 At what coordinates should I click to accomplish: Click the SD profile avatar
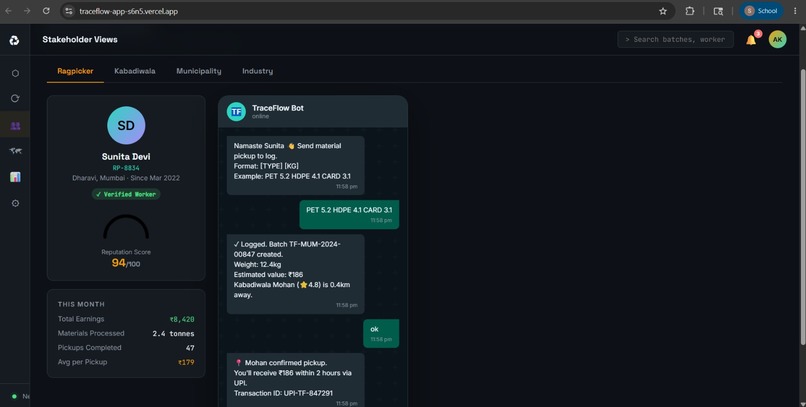click(126, 125)
